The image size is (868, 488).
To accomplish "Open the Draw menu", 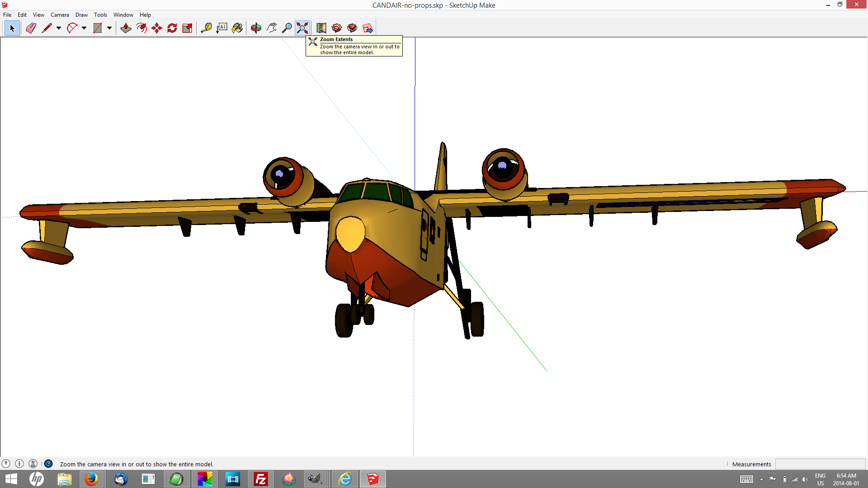I will 81,15.
